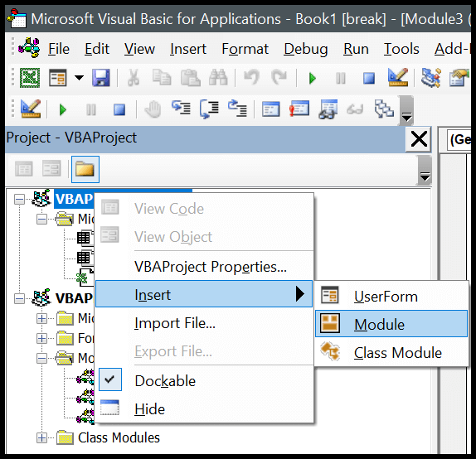This screenshot has height=459, width=476.
Task: Select Module in Insert submenu
Action: click(x=391, y=324)
